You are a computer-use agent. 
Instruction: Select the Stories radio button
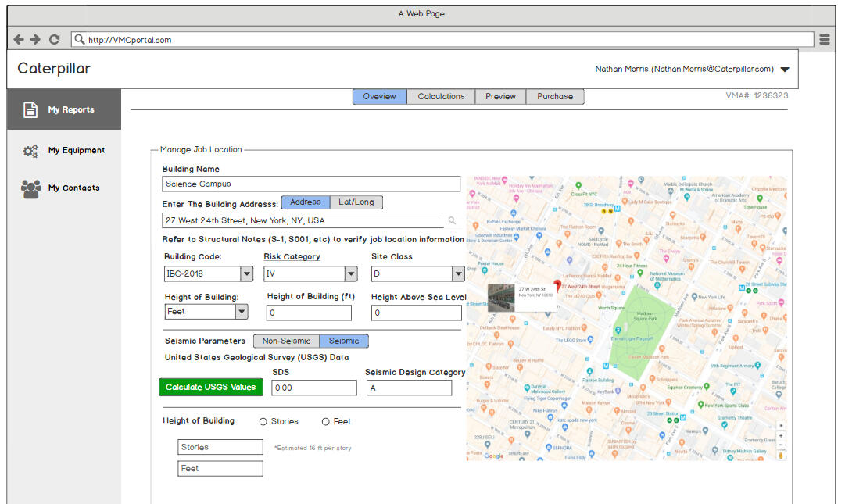click(x=263, y=422)
